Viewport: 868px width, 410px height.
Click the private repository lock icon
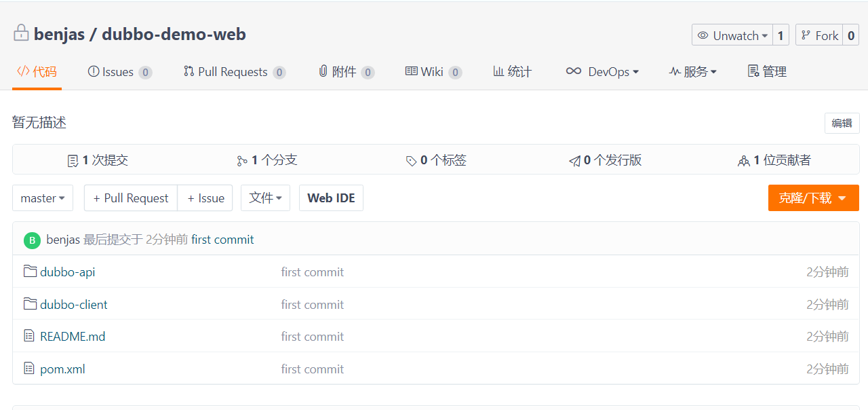pos(21,33)
